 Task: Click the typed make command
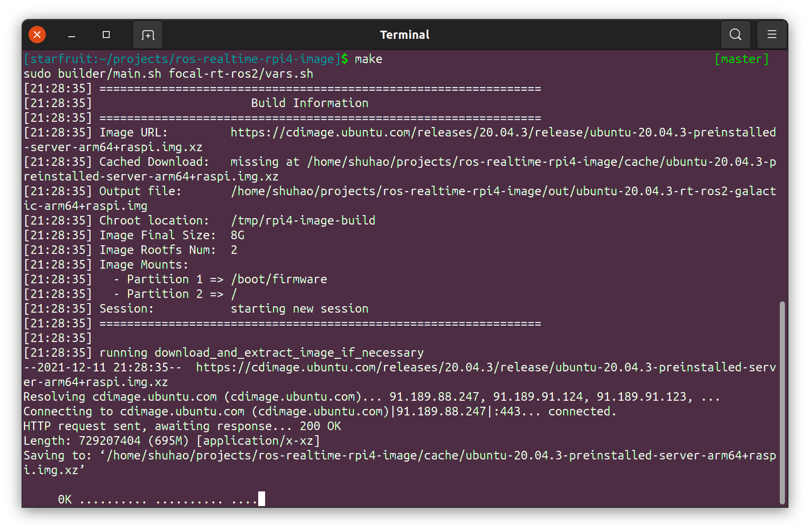[x=368, y=59]
